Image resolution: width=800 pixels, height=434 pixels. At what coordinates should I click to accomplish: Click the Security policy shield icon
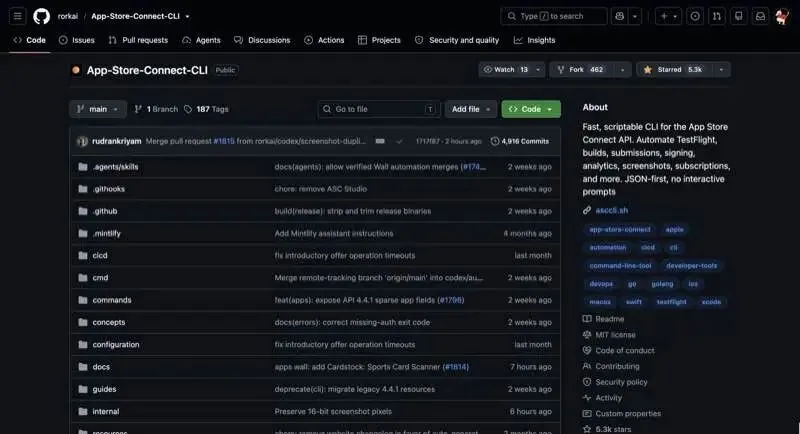(x=587, y=382)
